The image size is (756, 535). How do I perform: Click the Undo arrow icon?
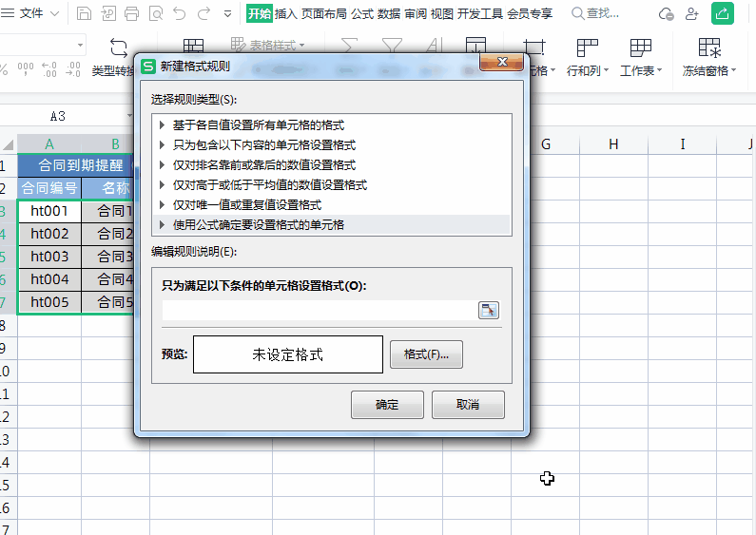tap(180, 13)
